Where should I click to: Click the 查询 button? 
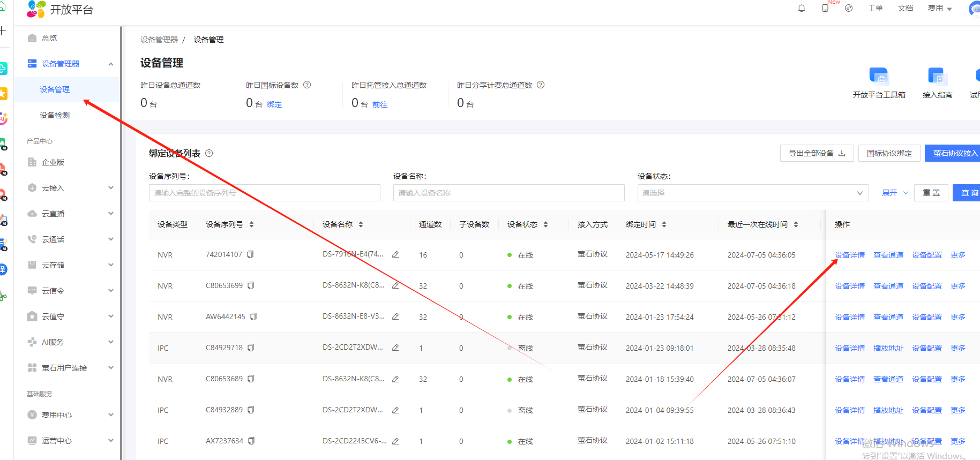[968, 193]
